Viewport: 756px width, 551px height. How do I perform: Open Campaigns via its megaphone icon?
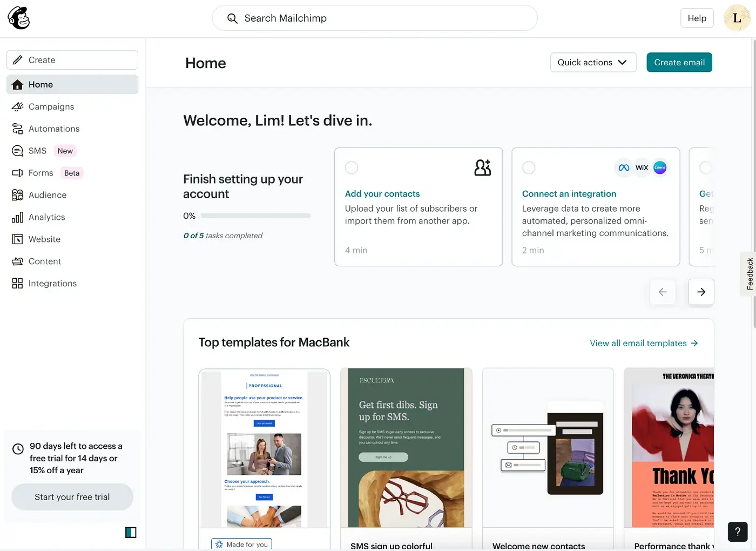17,106
